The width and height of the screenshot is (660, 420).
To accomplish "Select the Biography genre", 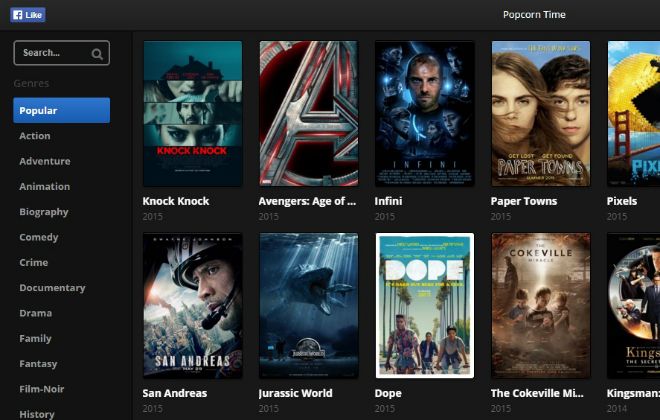I will [44, 212].
